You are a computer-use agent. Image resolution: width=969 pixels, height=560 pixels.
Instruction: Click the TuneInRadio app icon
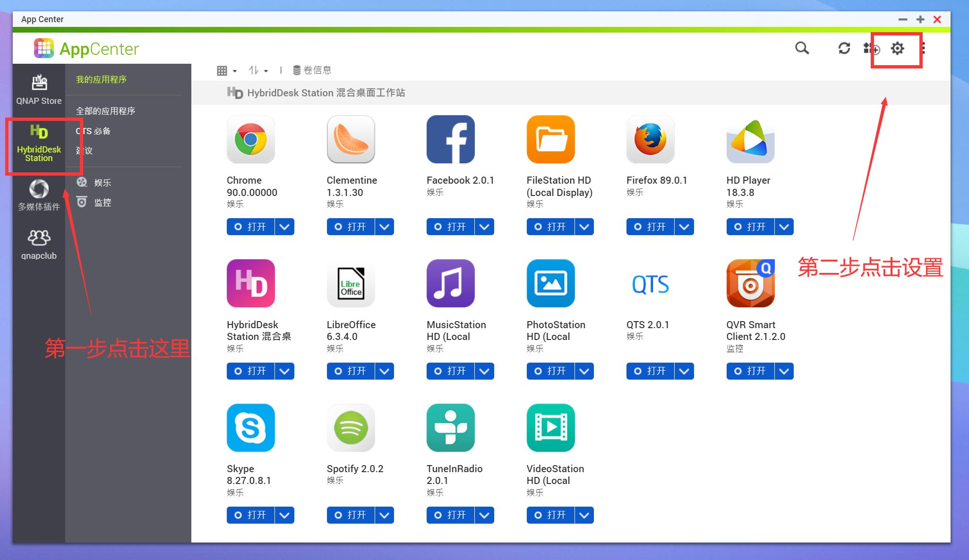(x=451, y=428)
